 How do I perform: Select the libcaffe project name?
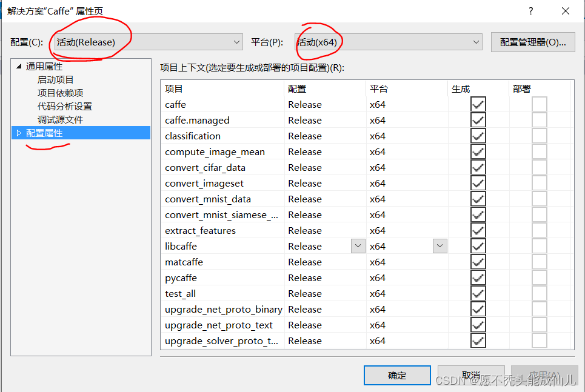tap(181, 246)
